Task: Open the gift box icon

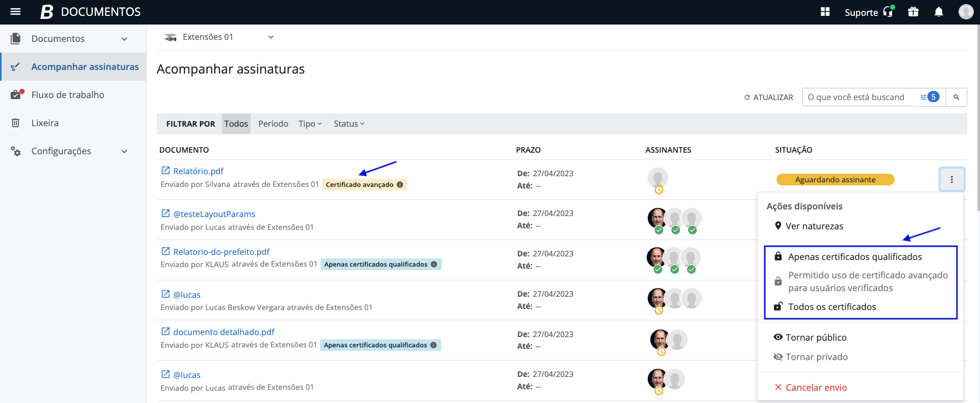Action: point(913,12)
